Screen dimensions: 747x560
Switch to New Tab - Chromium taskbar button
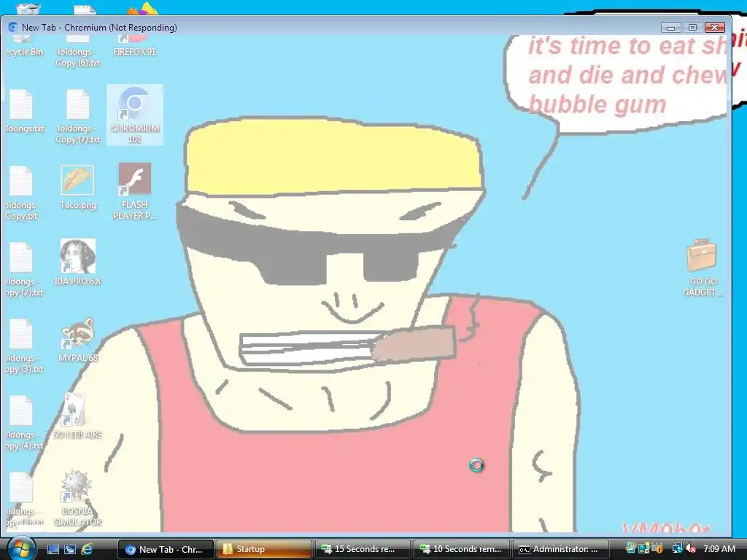[x=166, y=549]
